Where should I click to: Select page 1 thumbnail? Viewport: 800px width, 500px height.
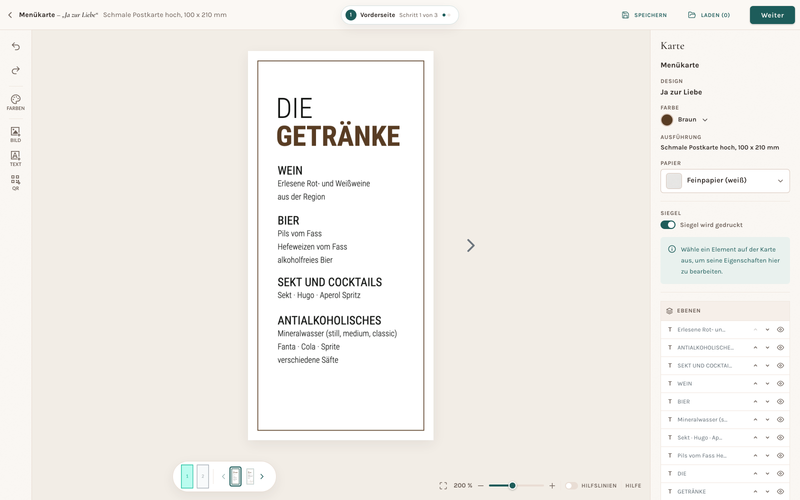[187, 477]
